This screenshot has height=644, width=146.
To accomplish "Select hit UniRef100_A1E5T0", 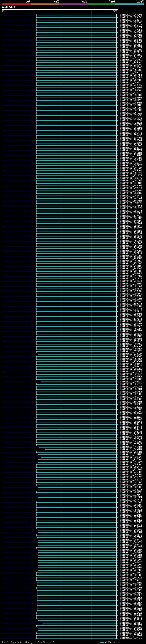I will coord(131,20).
